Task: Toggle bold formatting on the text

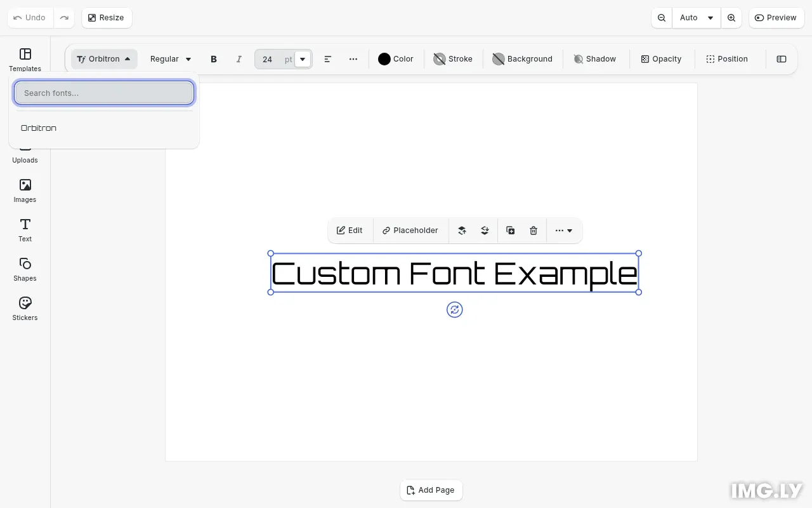Action: [214, 58]
